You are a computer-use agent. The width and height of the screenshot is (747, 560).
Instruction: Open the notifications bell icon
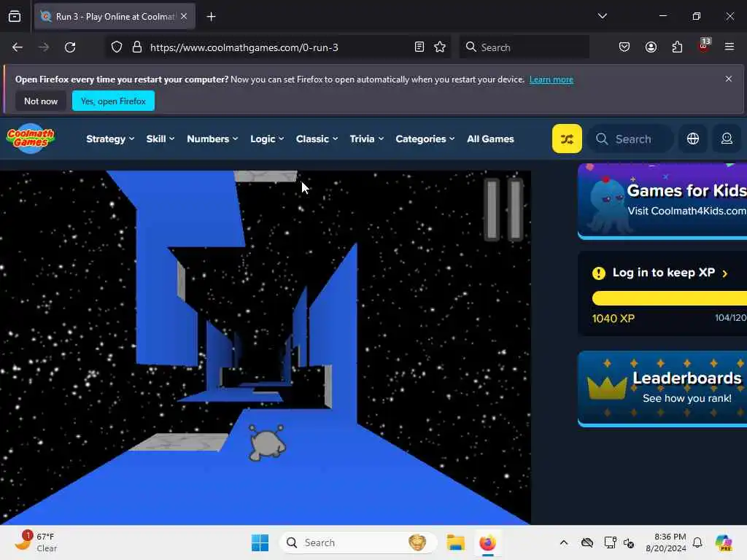[x=697, y=542]
